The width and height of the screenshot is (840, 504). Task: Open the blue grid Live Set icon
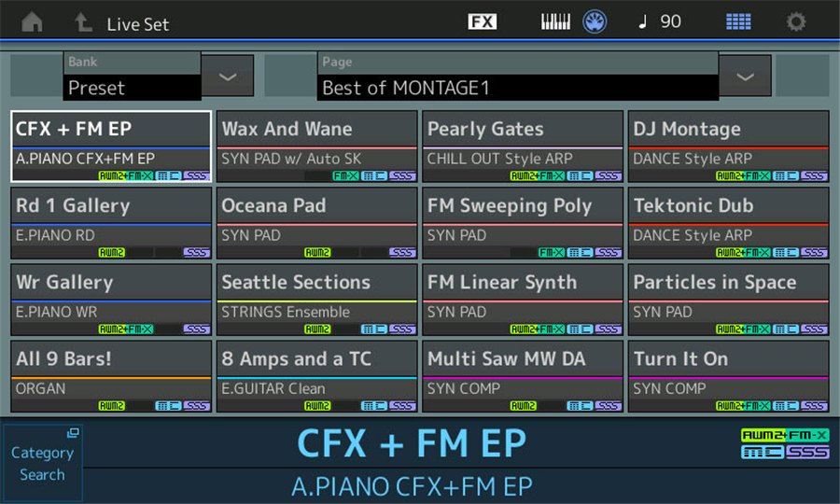click(738, 21)
